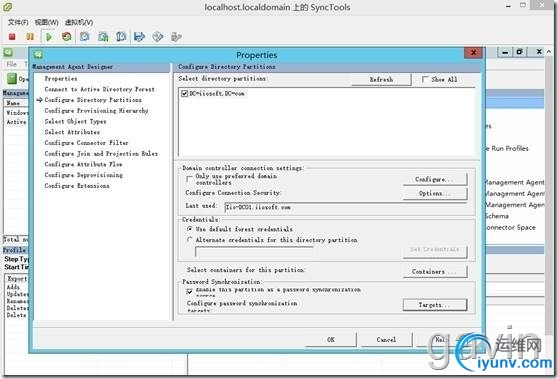Select Alternate credentials for this directory partition

pos(190,240)
